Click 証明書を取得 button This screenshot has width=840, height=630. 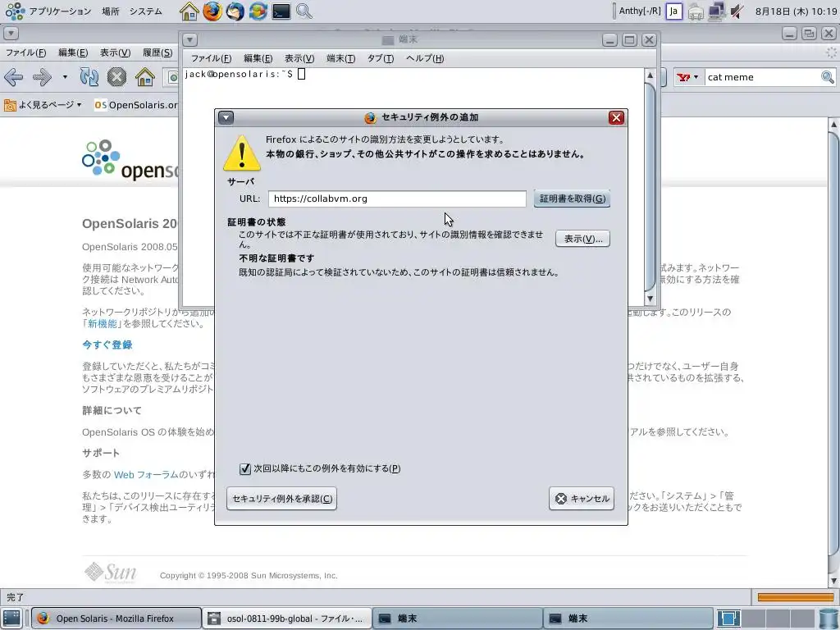572,199
